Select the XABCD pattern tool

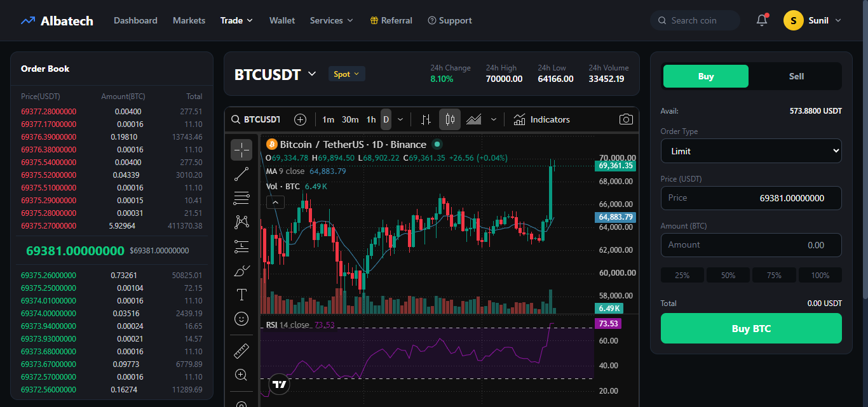tap(241, 222)
